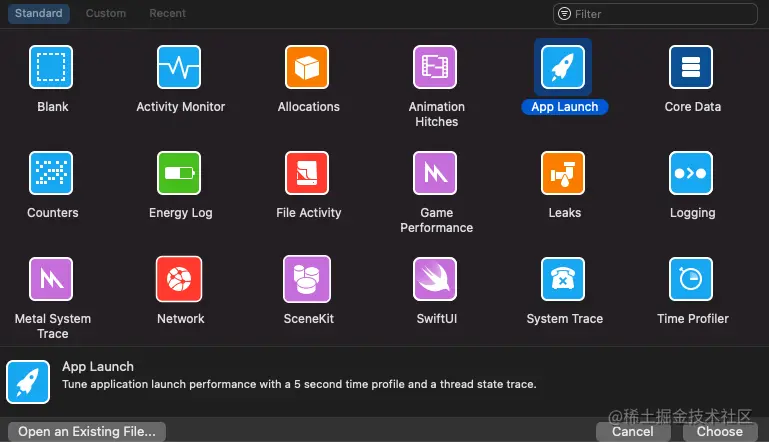The height and width of the screenshot is (442, 769).
Task: Pick the SceneKit template icon
Action: pos(307,279)
